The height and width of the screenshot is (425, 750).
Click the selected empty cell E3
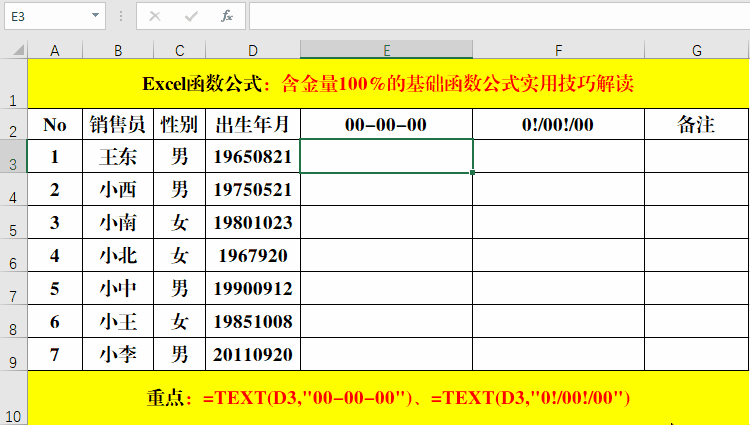click(386, 156)
